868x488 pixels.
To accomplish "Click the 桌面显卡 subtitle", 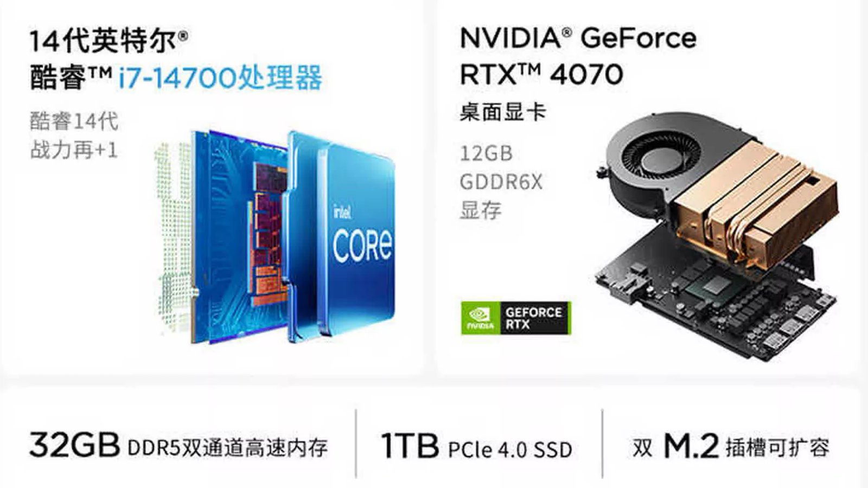I will 503,112.
